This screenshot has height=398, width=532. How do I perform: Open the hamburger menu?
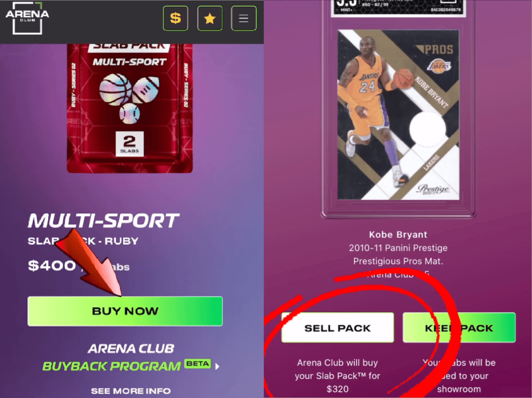tap(244, 18)
